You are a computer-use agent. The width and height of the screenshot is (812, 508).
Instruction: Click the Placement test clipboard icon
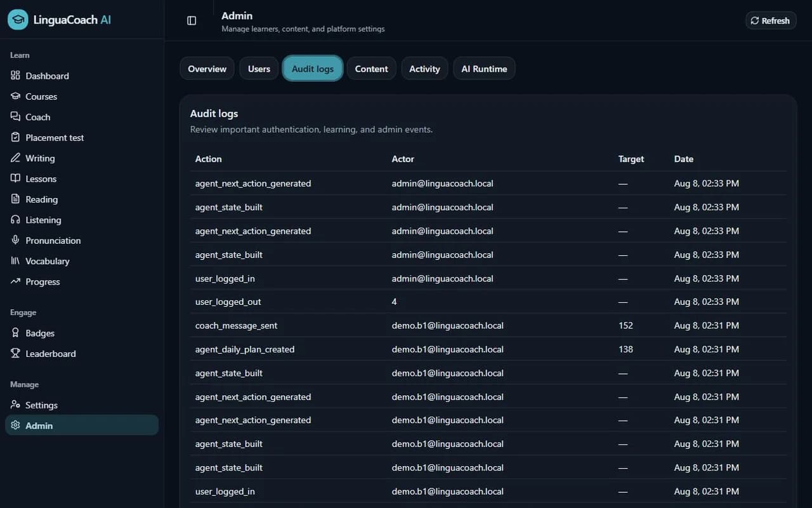tap(15, 137)
